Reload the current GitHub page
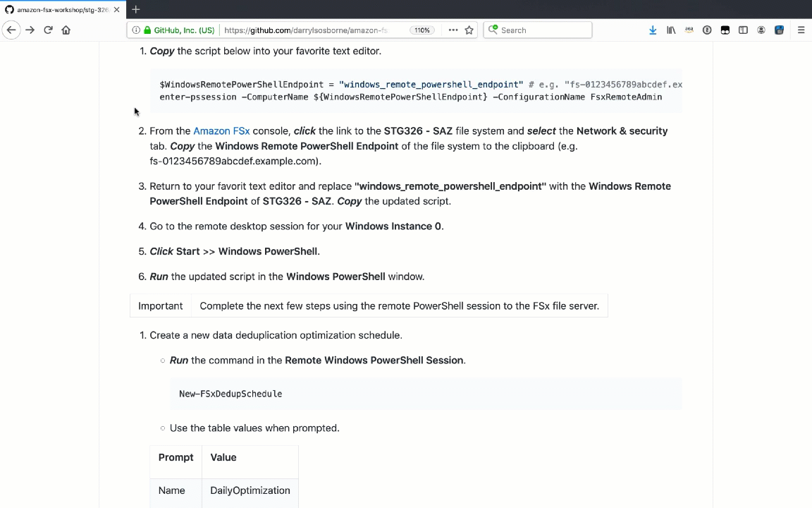This screenshot has width=812, height=508. click(48, 30)
